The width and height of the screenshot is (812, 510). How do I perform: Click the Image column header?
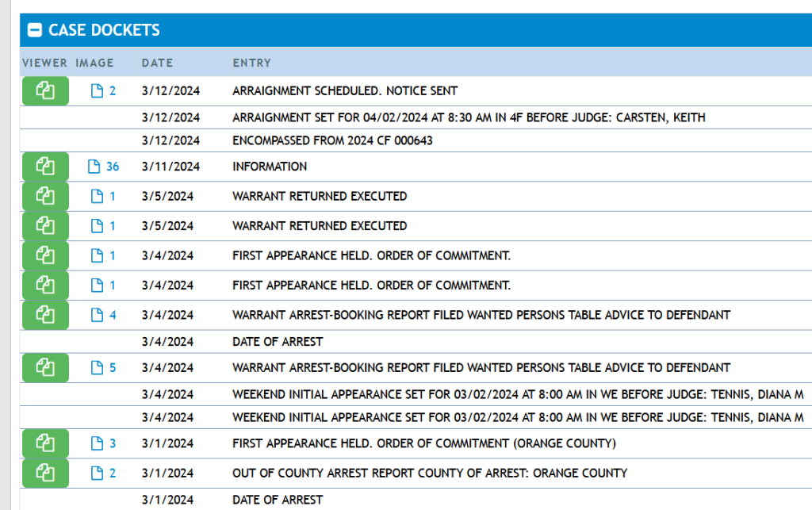pos(94,63)
